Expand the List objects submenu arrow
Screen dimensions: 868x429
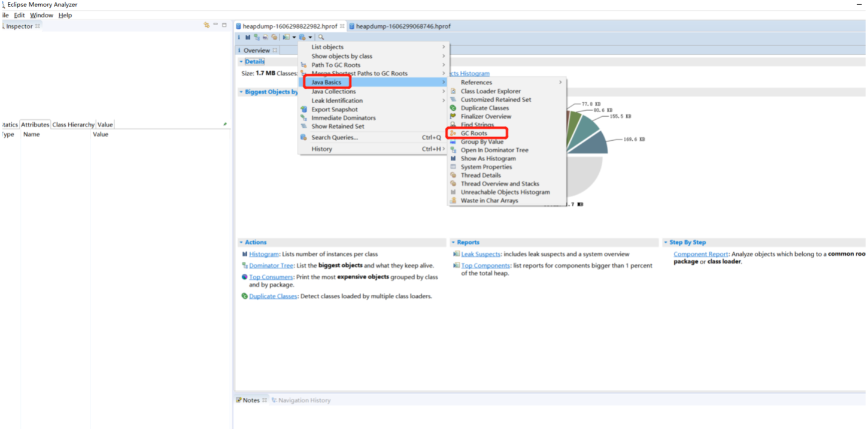pos(444,47)
